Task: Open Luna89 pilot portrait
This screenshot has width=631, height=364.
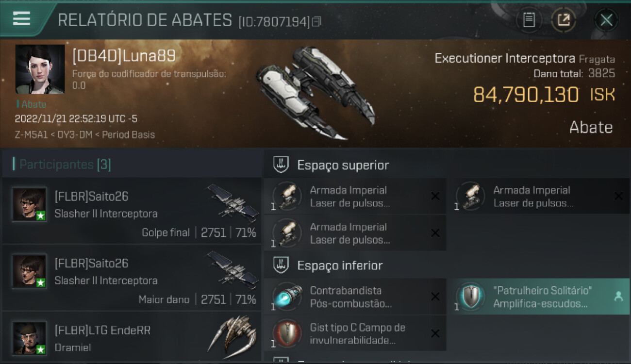Action: coord(40,69)
